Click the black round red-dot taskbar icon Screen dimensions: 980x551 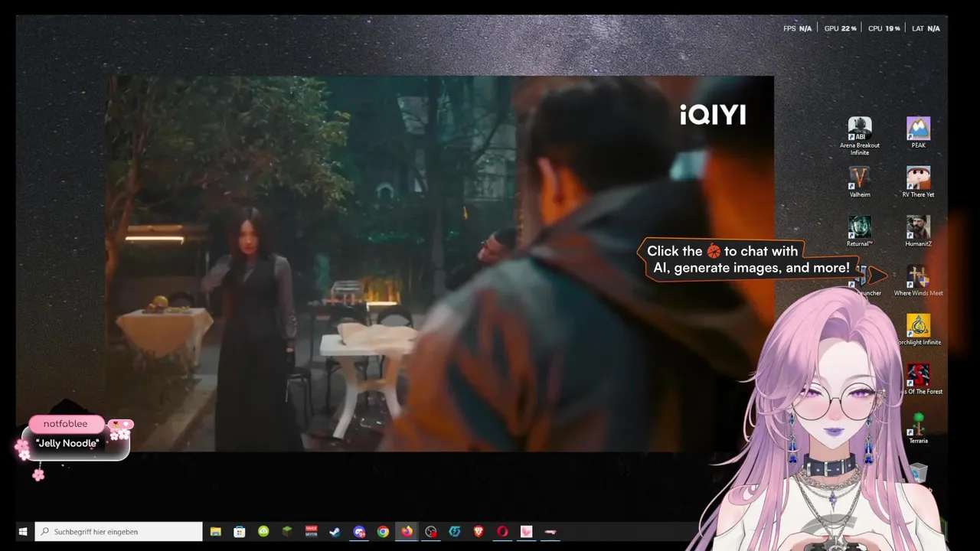click(x=431, y=531)
